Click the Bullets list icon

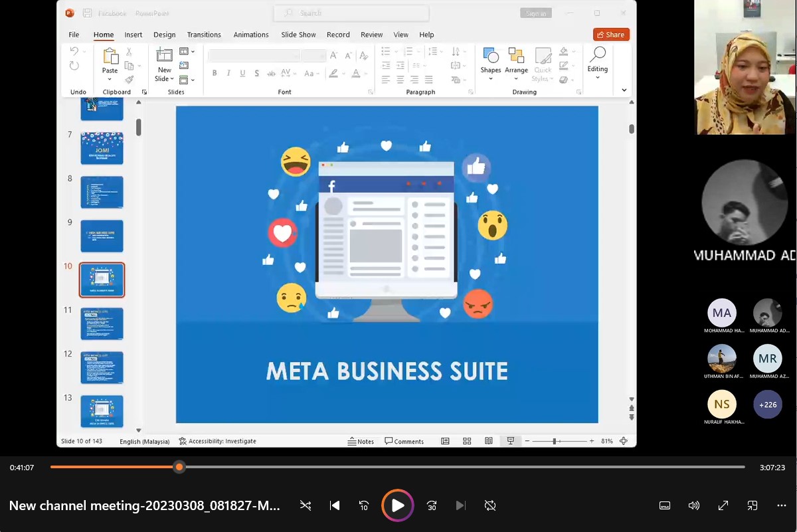(386, 52)
